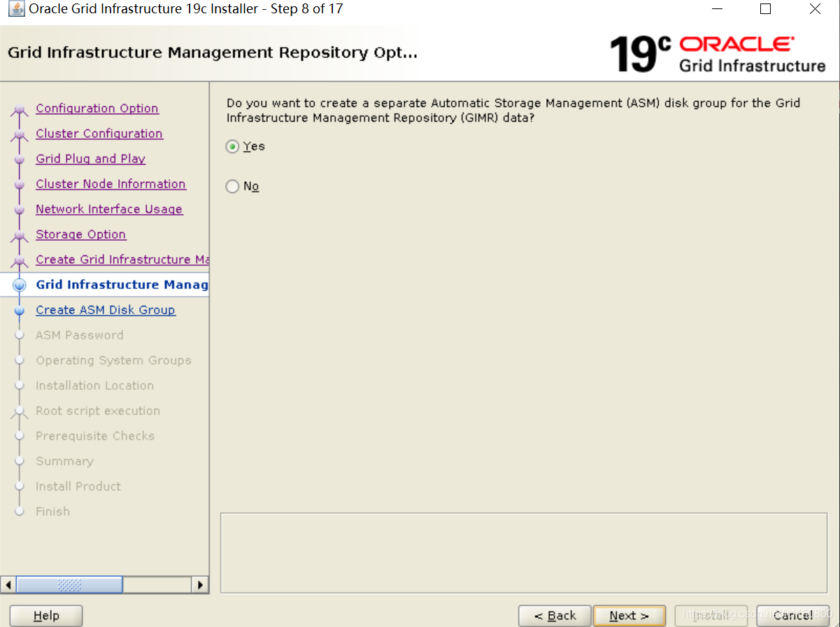The width and height of the screenshot is (840, 627).
Task: Click the horizontal scrollbar thumb in sidebar
Action: point(69,584)
